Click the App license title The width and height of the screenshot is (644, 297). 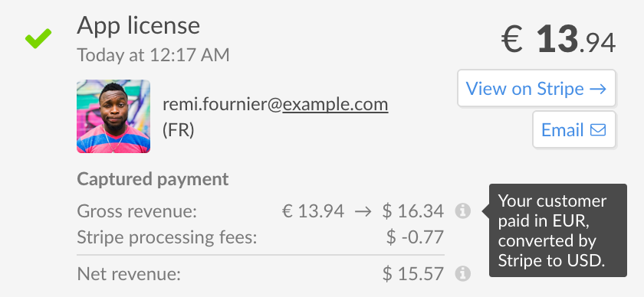click(x=139, y=25)
